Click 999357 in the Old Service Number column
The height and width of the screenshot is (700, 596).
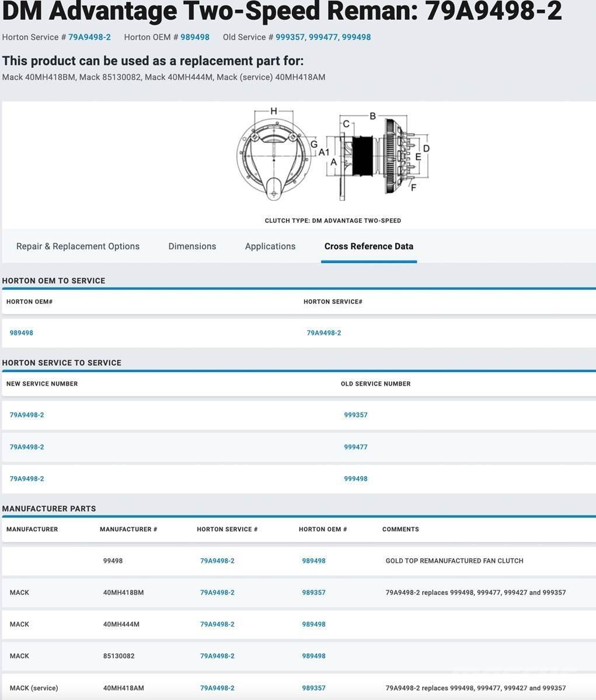point(355,415)
